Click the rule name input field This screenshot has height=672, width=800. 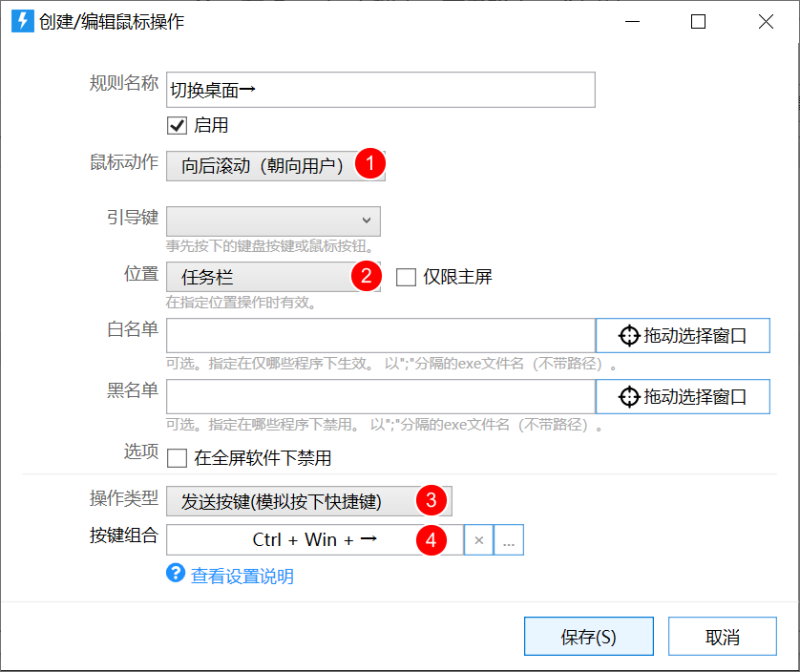381,90
